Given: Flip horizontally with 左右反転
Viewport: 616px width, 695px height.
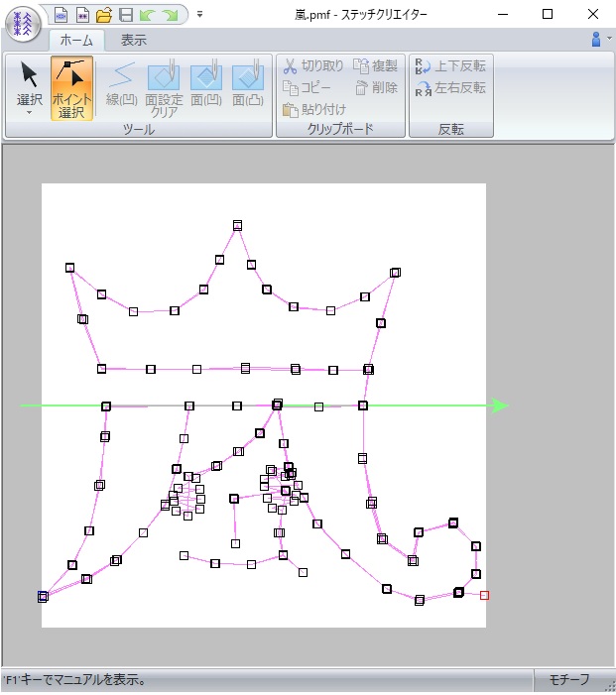Looking at the screenshot, I should pyautogui.click(x=450, y=88).
